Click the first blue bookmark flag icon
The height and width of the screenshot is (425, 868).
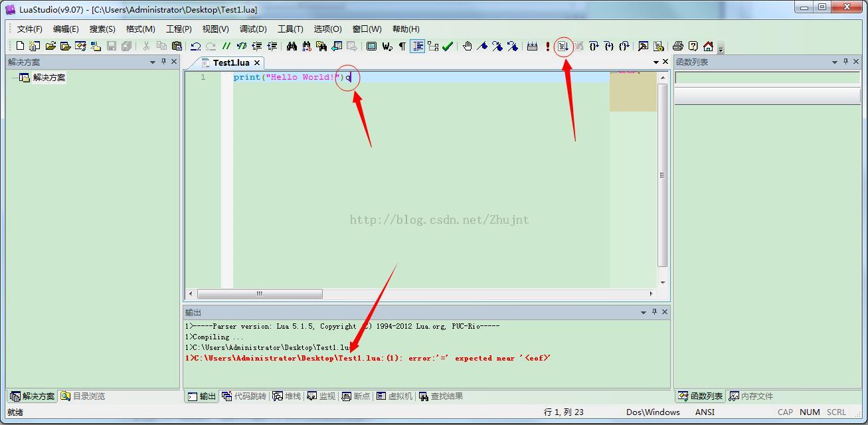pyautogui.click(x=483, y=46)
